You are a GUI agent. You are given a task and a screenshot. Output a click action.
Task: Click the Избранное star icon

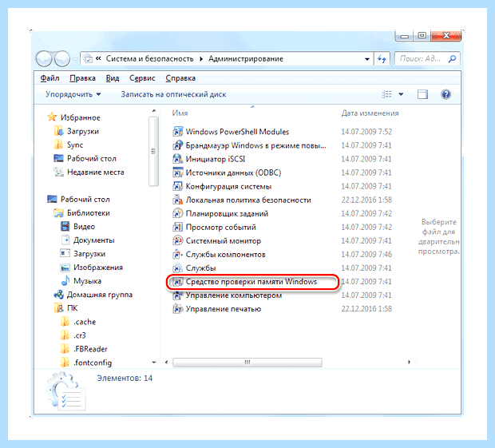[52, 117]
